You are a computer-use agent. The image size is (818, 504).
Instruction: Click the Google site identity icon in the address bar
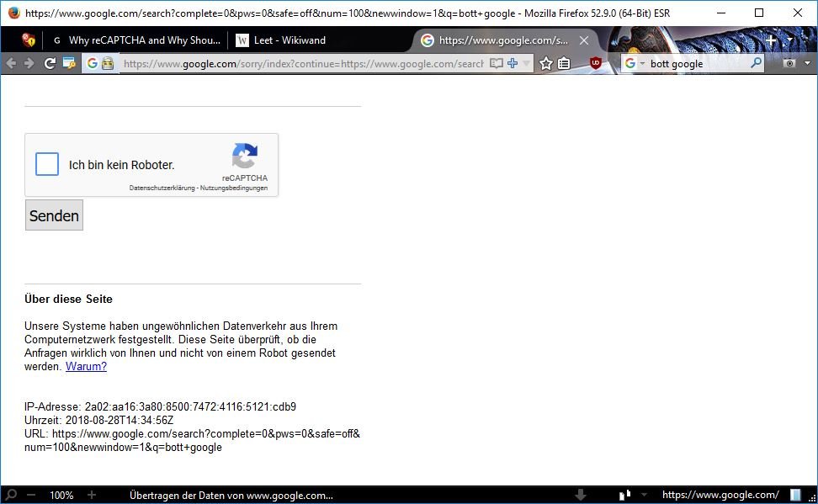coord(93,64)
